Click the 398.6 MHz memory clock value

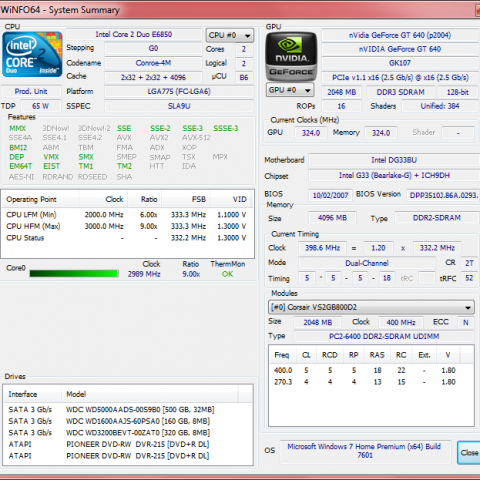[322, 248]
